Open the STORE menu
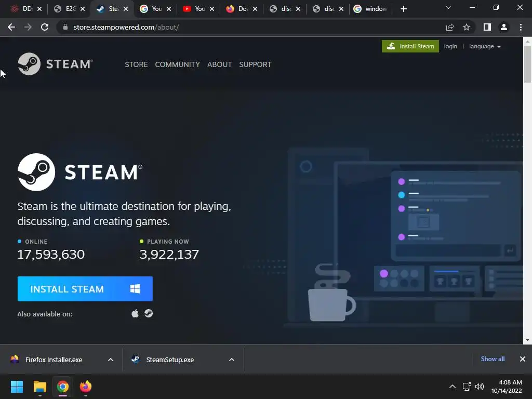 pos(136,64)
